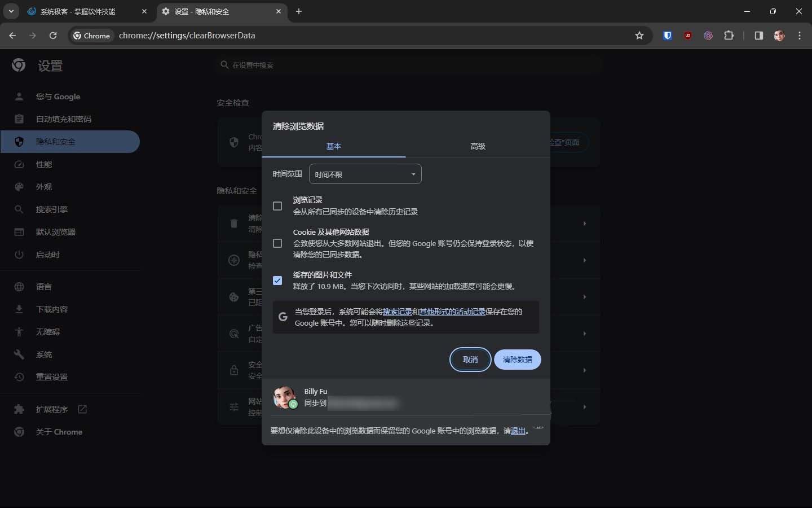The image size is (812, 508).
Task: Open 扩展程序 in the sidebar
Action: [70, 409]
